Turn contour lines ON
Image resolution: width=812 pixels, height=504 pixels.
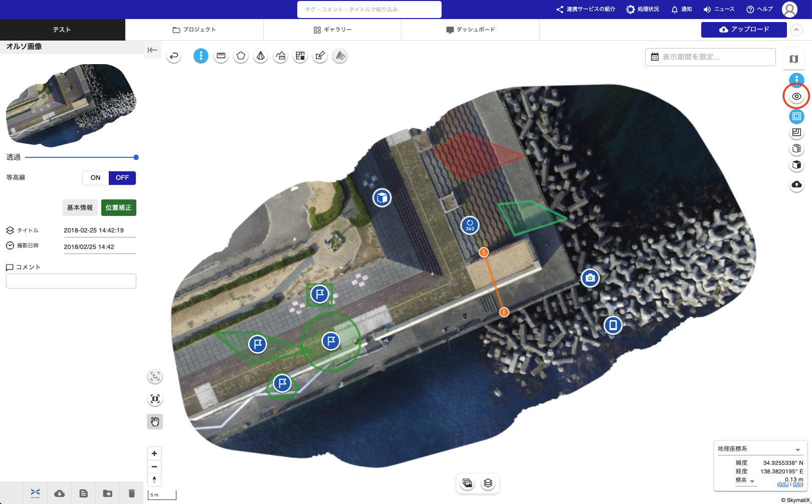click(x=95, y=178)
